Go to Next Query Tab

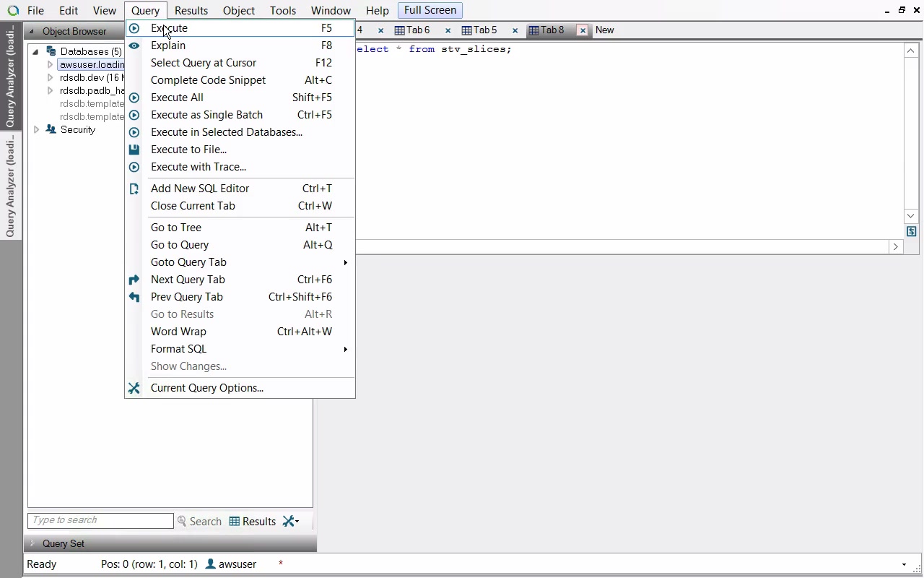(x=240, y=280)
